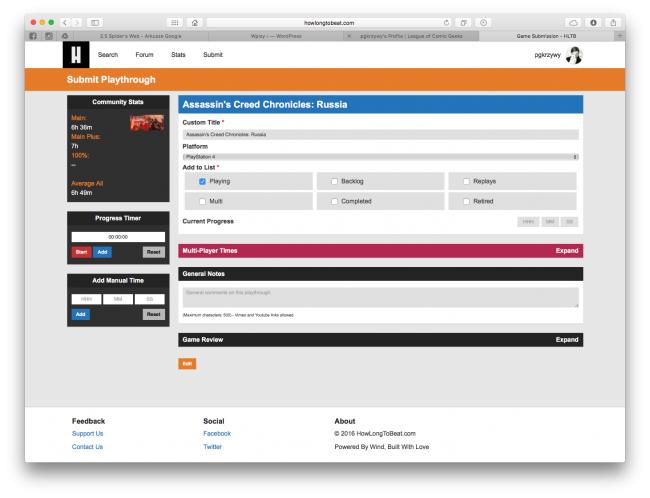Click the timer 00:00:00 display field

click(x=118, y=237)
